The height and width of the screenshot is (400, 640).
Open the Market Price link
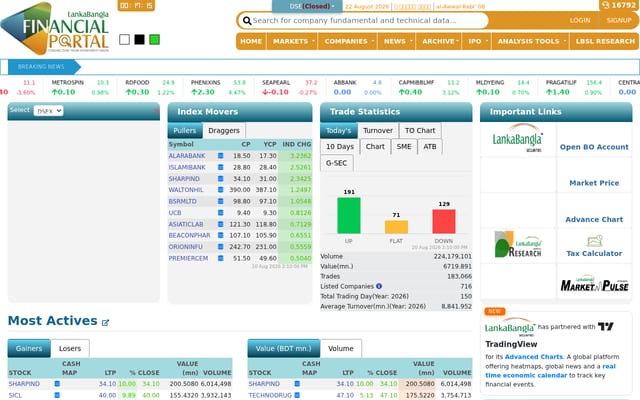coord(594,183)
